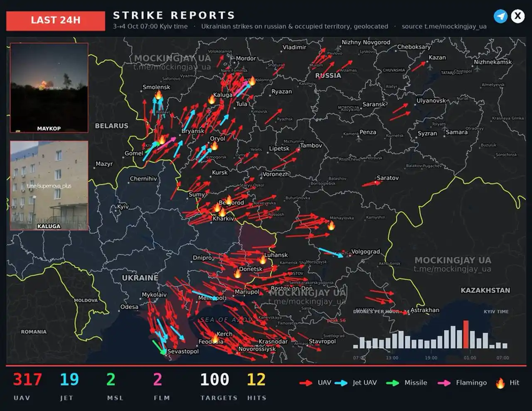Click the pink Flamingo legend arrow
This screenshot has height=411, width=532.
click(444, 383)
